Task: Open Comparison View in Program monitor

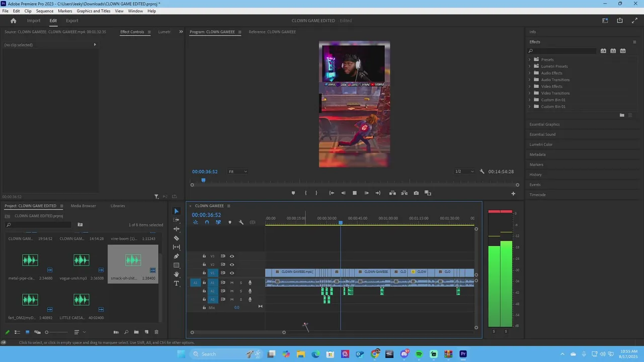Action: click(x=428, y=193)
